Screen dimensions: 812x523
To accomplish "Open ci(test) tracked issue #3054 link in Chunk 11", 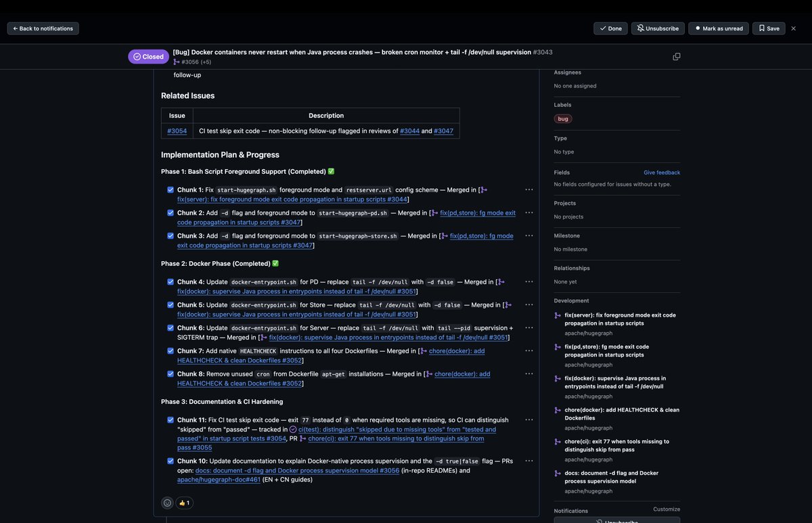I will (336, 434).
